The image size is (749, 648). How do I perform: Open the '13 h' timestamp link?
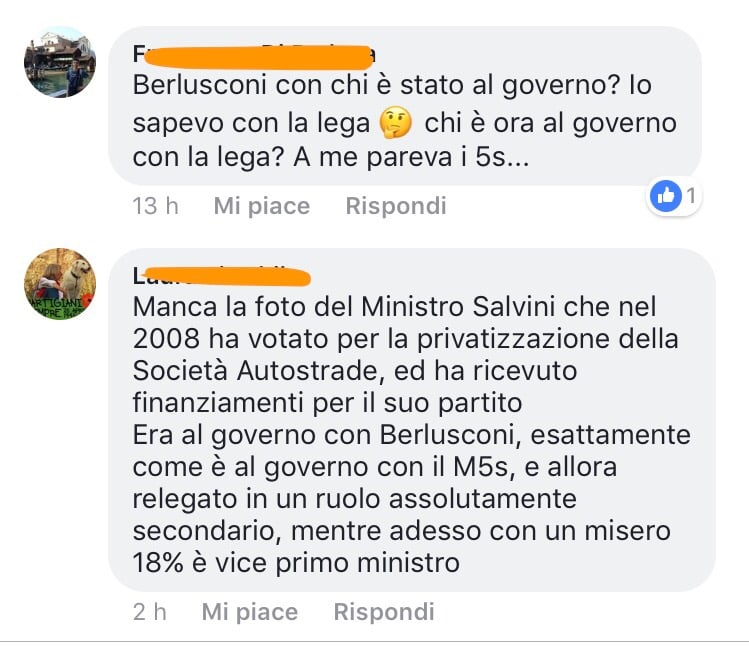(x=155, y=206)
